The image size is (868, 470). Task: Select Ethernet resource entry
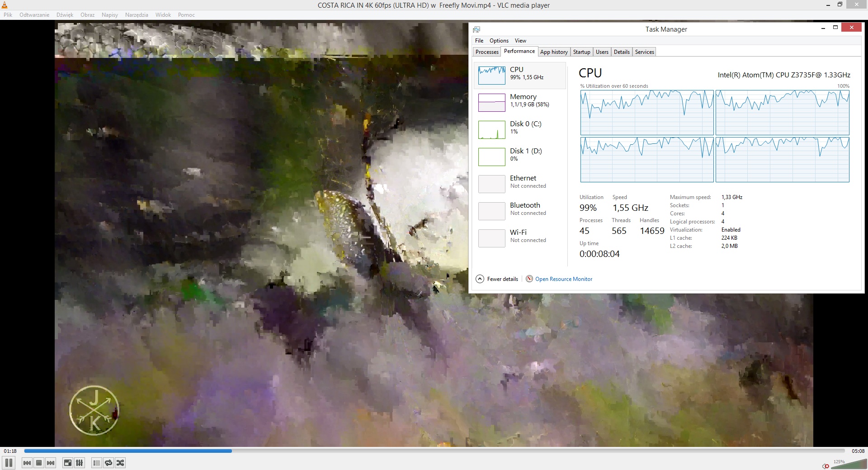520,184
